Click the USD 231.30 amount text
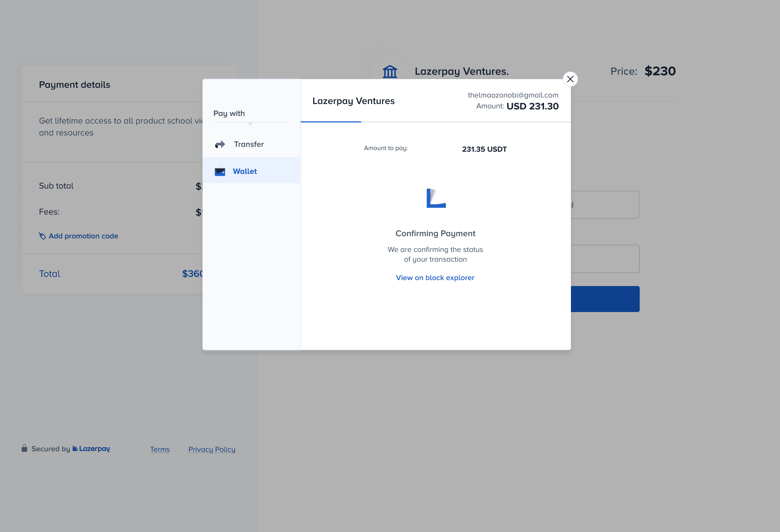The height and width of the screenshot is (532, 780). [x=533, y=106]
